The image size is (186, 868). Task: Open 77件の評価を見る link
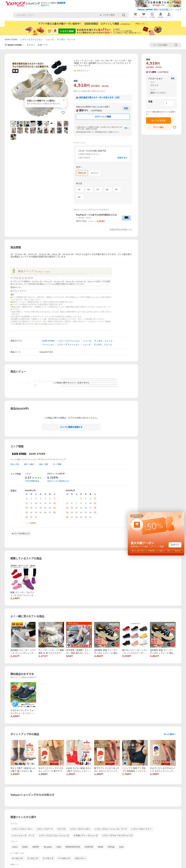[x=32, y=481]
